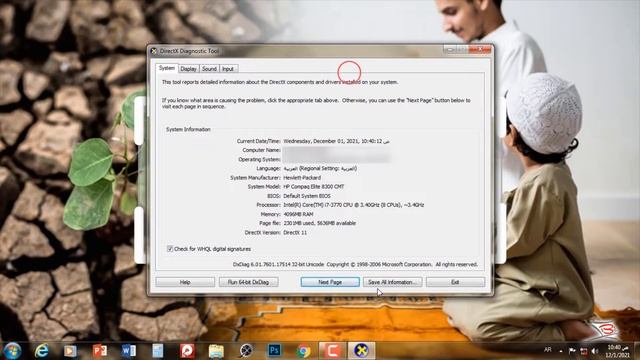Viewport: 640px width, 360px height.
Task: Click the Exit button
Action: pyautogui.click(x=455, y=282)
